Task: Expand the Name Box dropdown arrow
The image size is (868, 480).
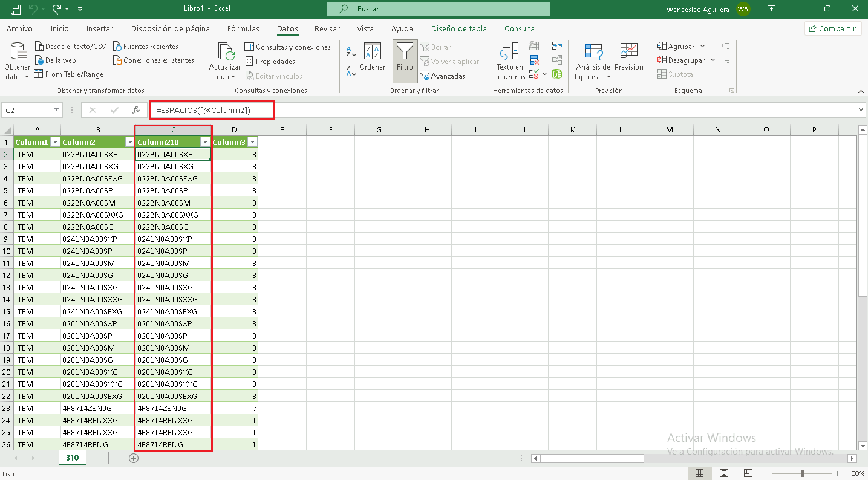Action: [57, 110]
